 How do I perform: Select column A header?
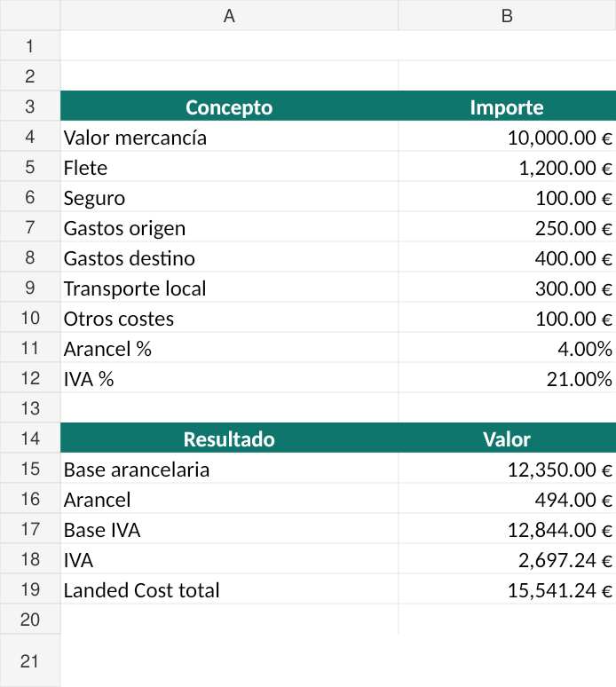(x=229, y=15)
